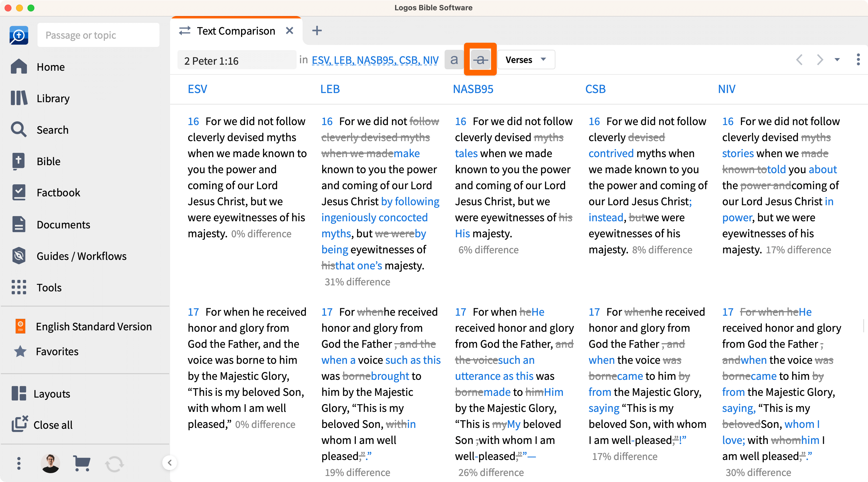Open Favorites star icon

(20, 351)
